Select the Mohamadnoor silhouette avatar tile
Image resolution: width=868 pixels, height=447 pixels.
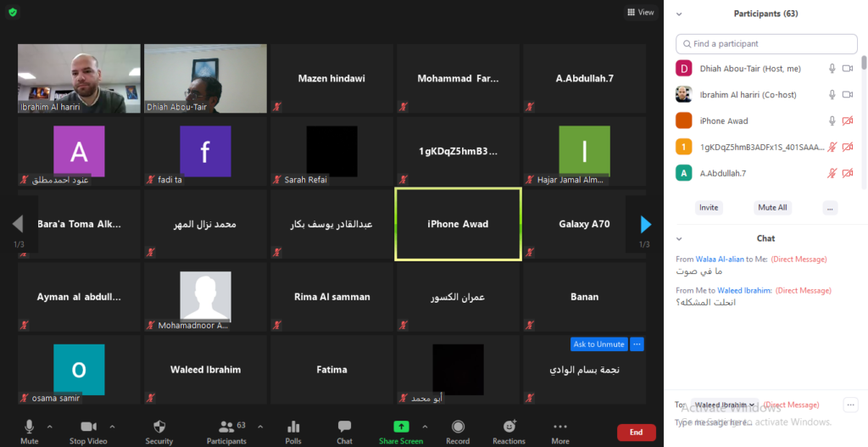click(205, 297)
